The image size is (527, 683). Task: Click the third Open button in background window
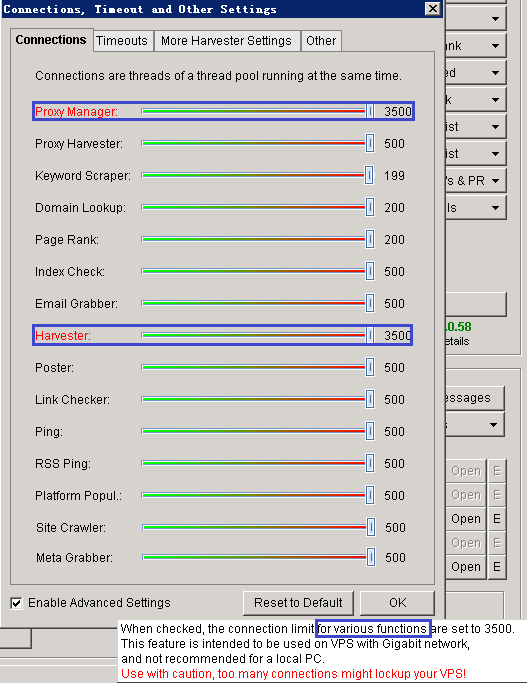click(465, 519)
